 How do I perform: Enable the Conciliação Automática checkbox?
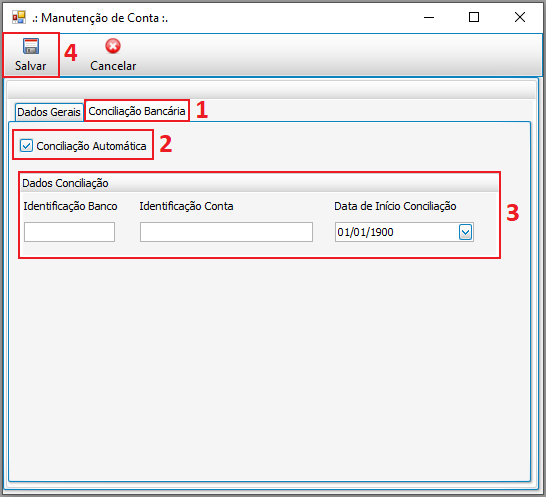[26, 146]
